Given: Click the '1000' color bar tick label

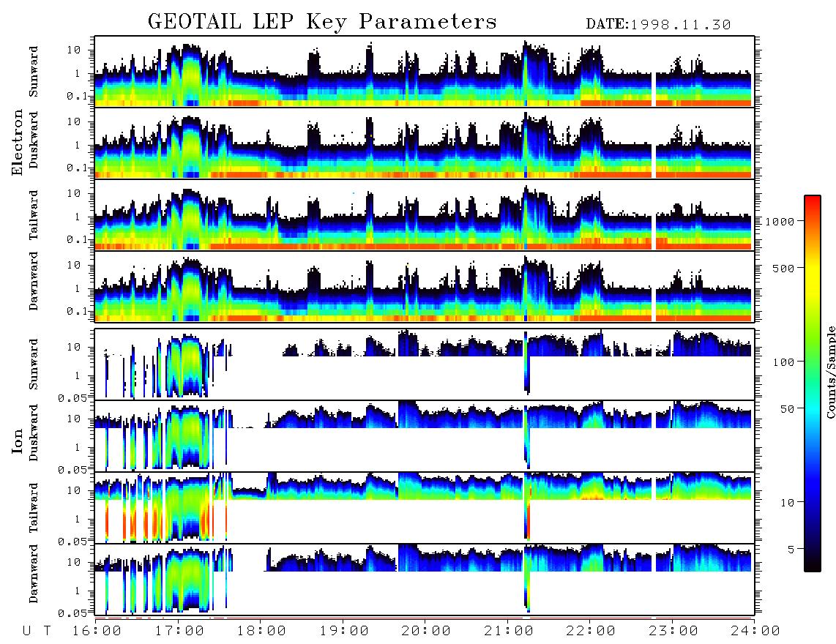Looking at the screenshot, I should (x=780, y=221).
